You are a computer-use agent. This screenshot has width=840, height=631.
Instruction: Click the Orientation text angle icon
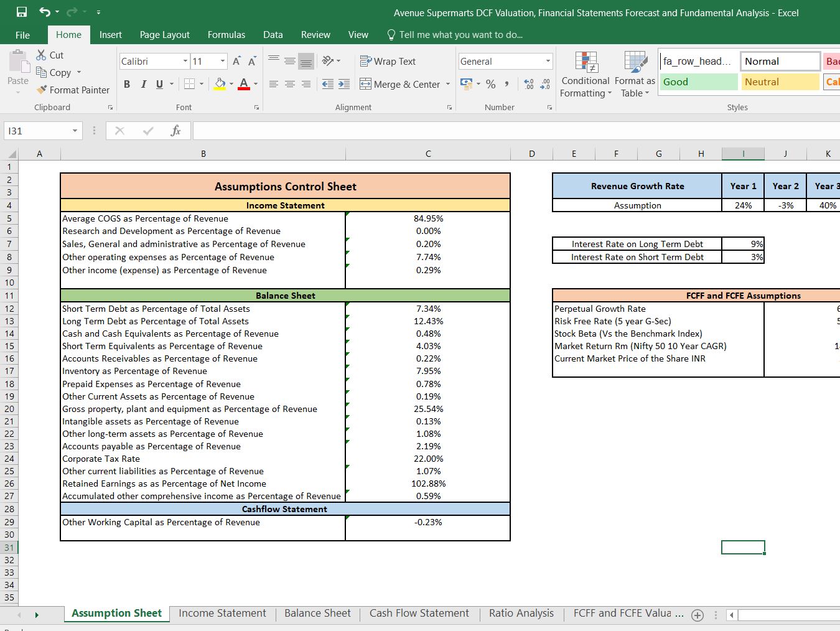pyautogui.click(x=327, y=61)
